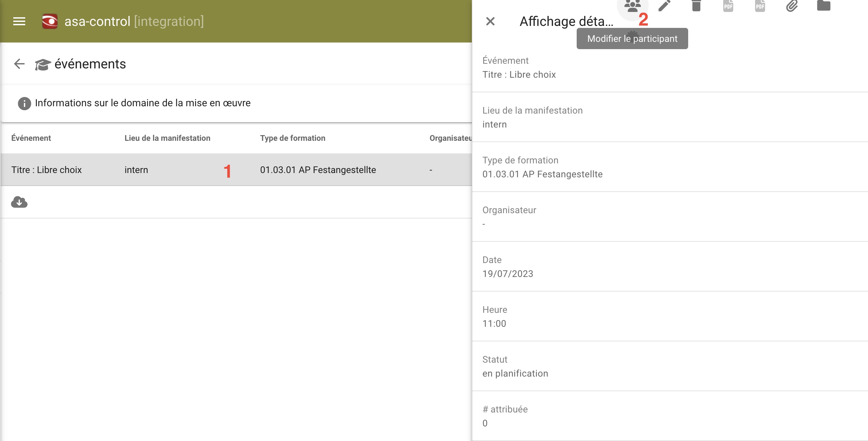Click the cloud download icon
The width and height of the screenshot is (868, 441).
click(x=19, y=202)
